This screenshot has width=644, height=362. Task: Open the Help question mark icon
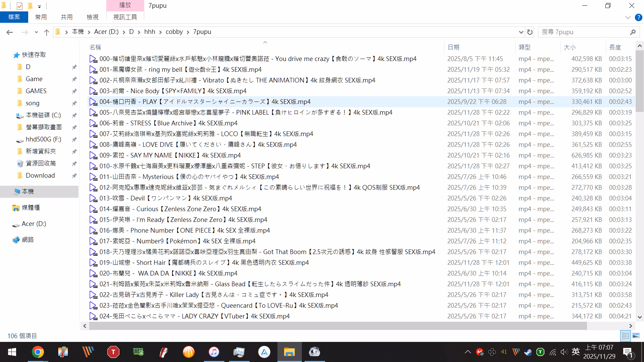pyautogui.click(x=638, y=17)
